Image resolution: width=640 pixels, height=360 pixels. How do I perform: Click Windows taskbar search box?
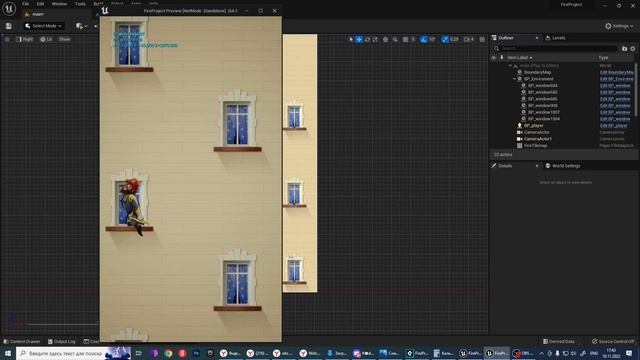click(73, 353)
